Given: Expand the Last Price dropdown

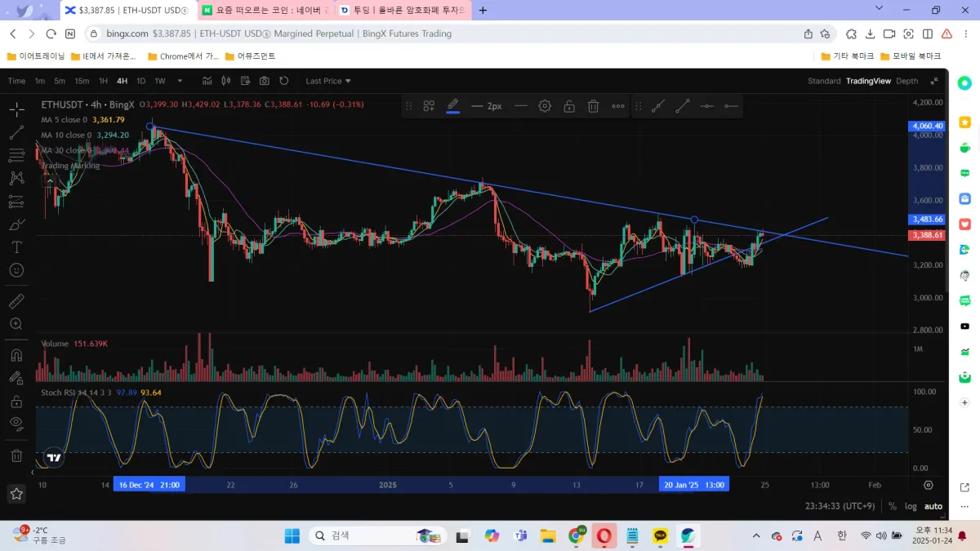Looking at the screenshot, I should pyautogui.click(x=328, y=81).
